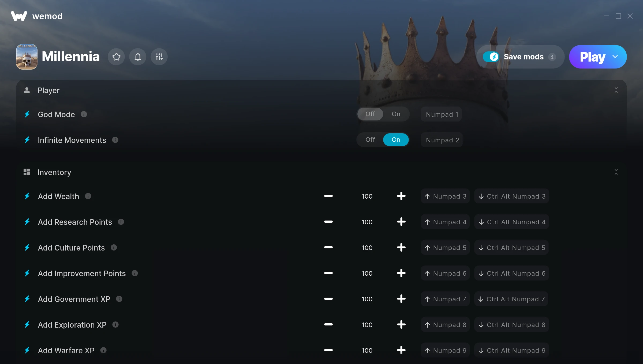Click the lightning bolt icon next to God Mode
643x364 pixels.
pos(27,114)
